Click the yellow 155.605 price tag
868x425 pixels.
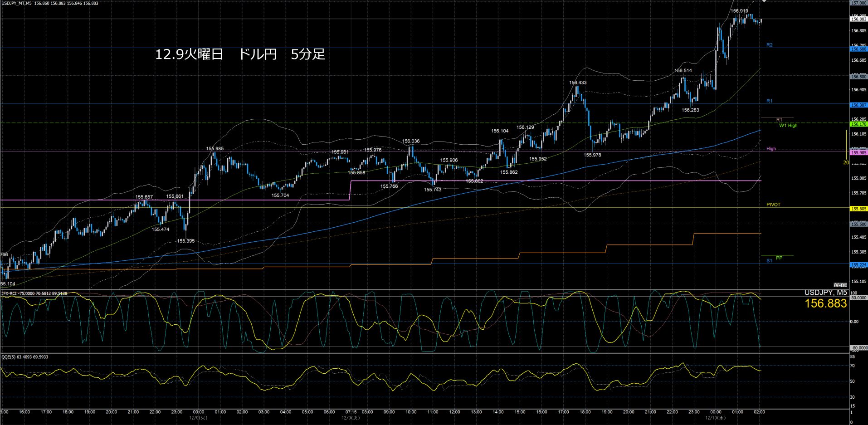(858, 209)
